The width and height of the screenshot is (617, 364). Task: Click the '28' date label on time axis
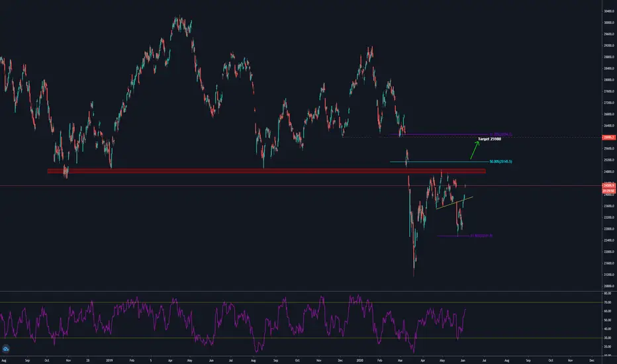coord(88,360)
